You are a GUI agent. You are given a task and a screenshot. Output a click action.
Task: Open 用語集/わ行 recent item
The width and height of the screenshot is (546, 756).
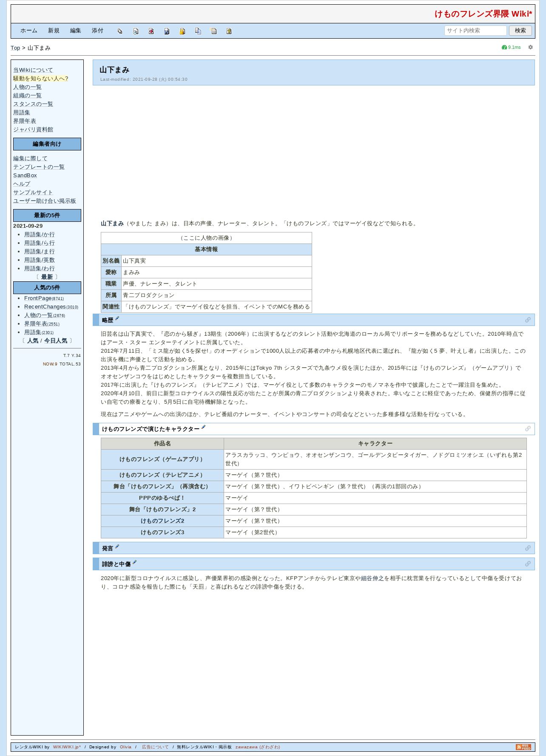(x=40, y=269)
